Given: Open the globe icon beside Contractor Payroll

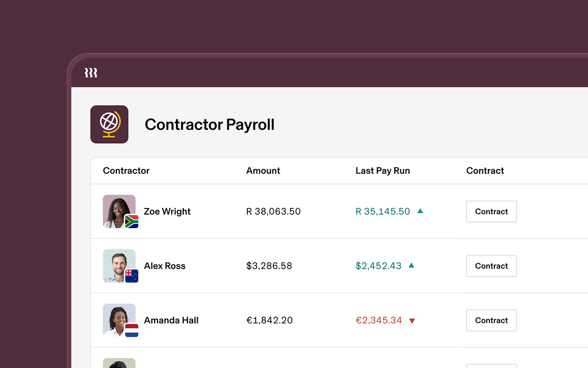Looking at the screenshot, I should (109, 124).
